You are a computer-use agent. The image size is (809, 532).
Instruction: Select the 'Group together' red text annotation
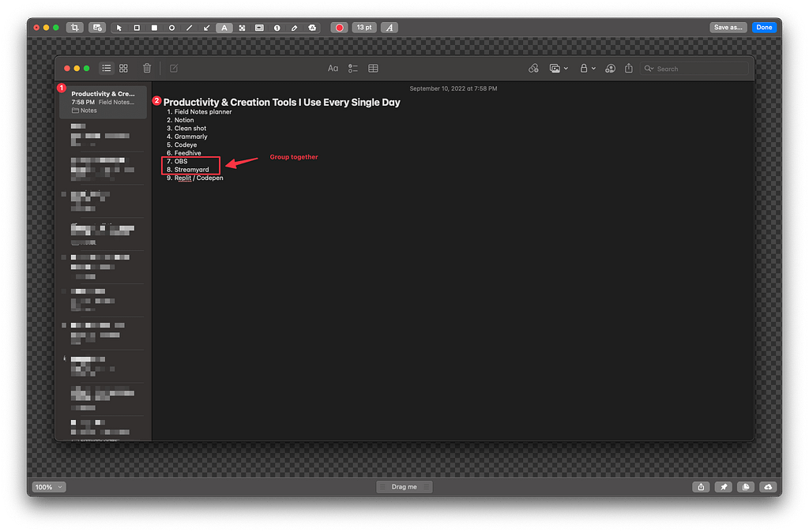click(294, 157)
